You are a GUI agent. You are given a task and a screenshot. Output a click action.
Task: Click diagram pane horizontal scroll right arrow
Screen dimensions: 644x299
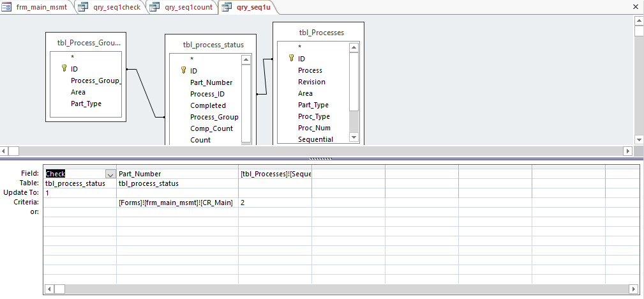click(x=628, y=151)
